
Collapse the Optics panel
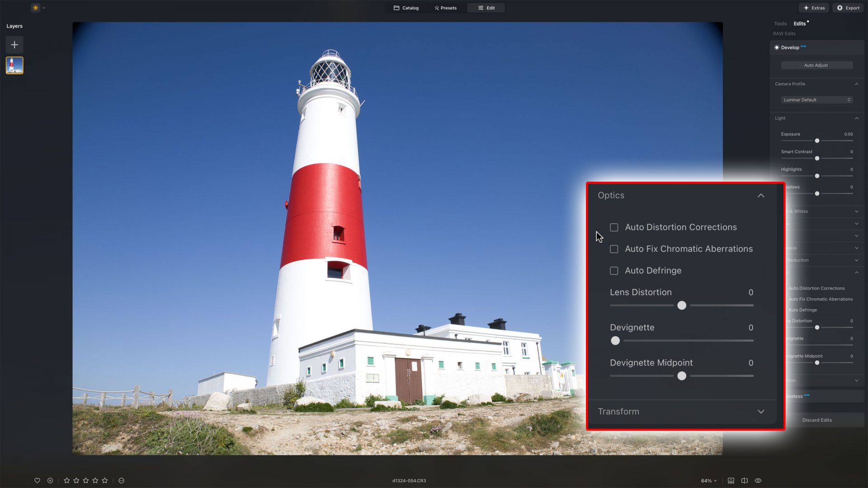pos(761,196)
